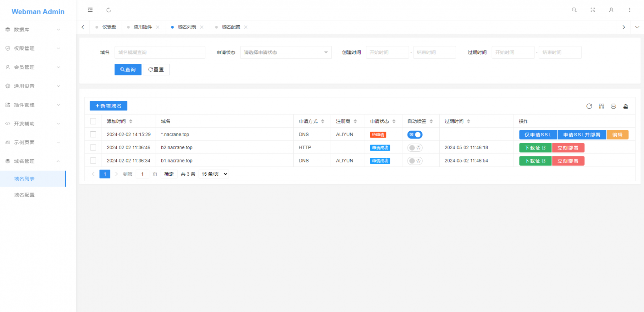The image size is (644, 312).
Task: Toggle fullscreen with the expand icon
Action: pos(593,10)
